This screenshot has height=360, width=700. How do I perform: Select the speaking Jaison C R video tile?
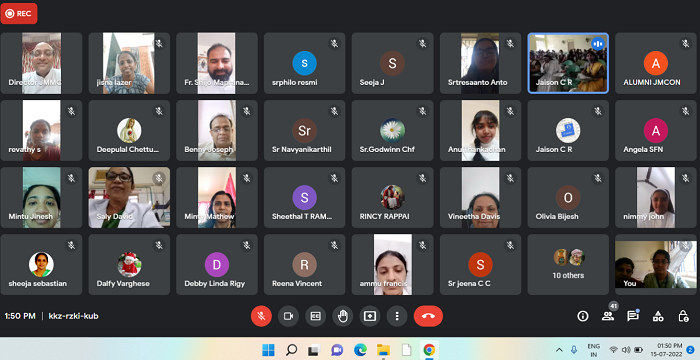coord(568,63)
